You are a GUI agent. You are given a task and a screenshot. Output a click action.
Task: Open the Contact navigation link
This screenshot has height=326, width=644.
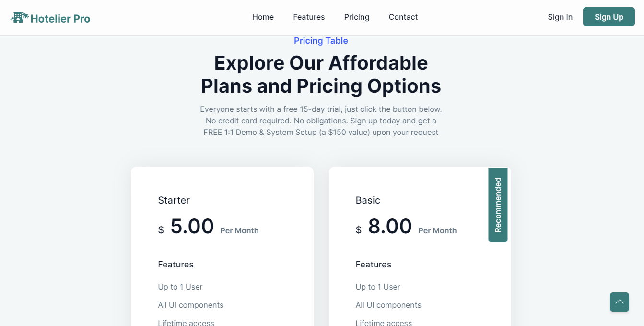[x=403, y=17]
